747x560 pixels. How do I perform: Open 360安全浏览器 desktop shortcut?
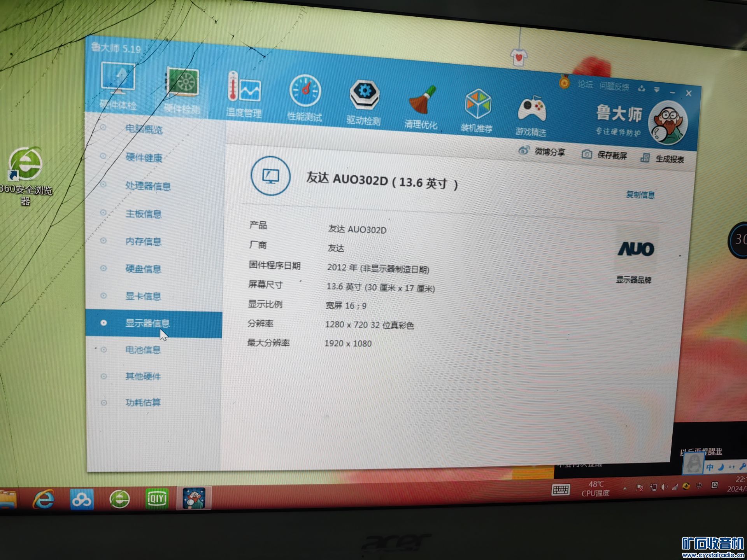pos(26,175)
